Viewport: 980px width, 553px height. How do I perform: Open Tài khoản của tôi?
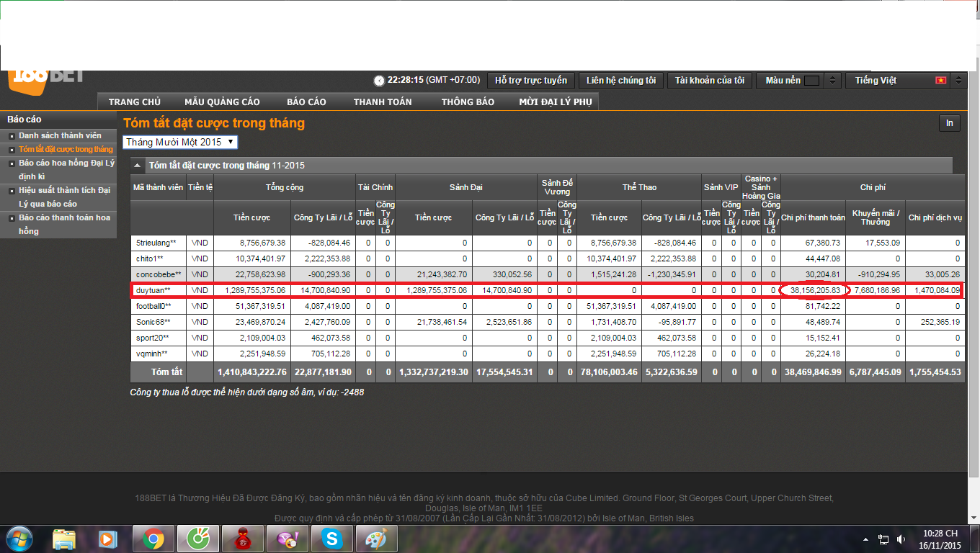click(710, 81)
